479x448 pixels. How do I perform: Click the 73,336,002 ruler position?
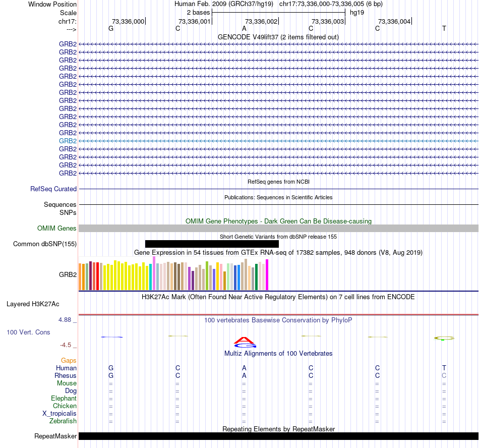(261, 21)
